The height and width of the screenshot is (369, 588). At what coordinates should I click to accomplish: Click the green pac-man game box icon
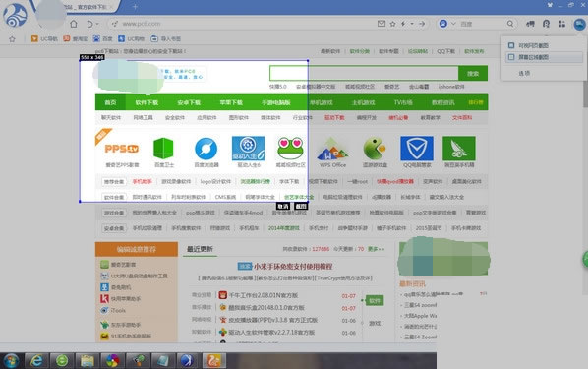(375, 149)
